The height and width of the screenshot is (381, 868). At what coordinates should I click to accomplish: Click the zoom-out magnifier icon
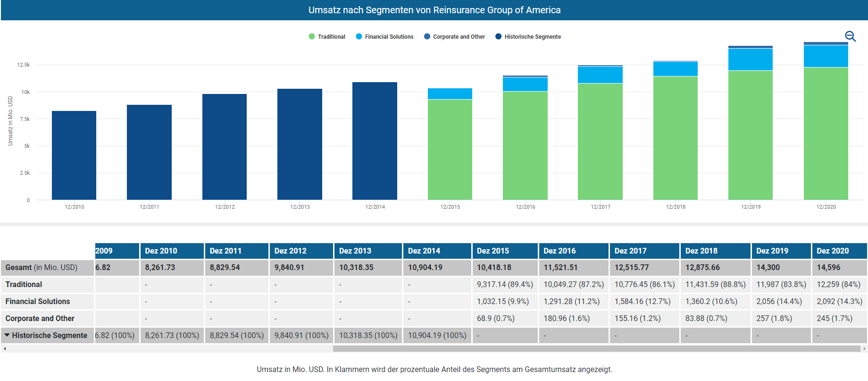(850, 36)
